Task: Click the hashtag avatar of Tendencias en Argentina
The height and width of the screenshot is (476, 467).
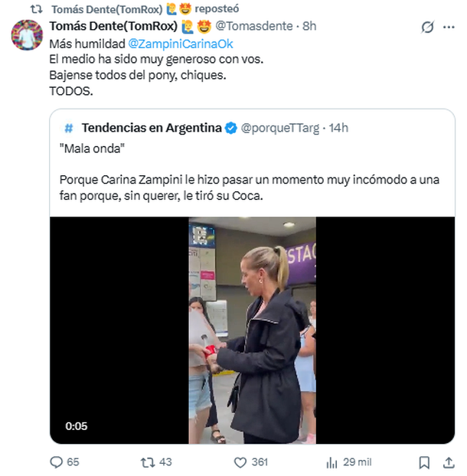Action: tap(69, 127)
